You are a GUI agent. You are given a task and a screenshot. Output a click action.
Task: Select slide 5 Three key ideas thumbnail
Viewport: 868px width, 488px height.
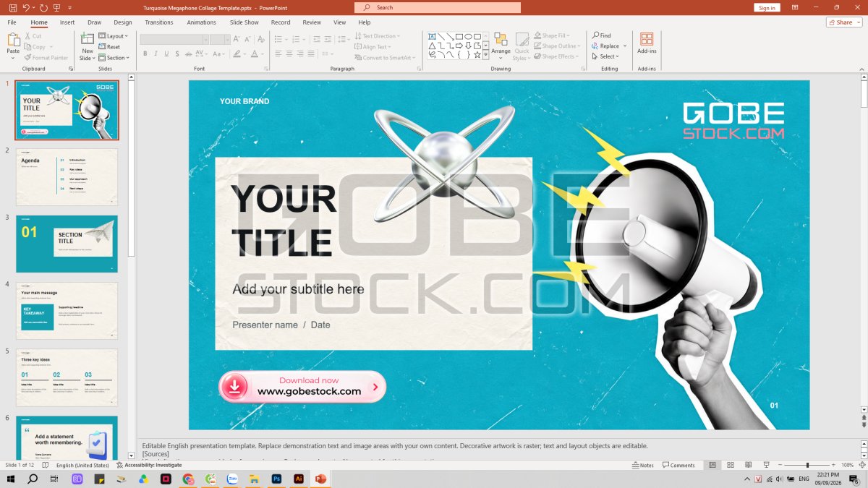tap(67, 377)
